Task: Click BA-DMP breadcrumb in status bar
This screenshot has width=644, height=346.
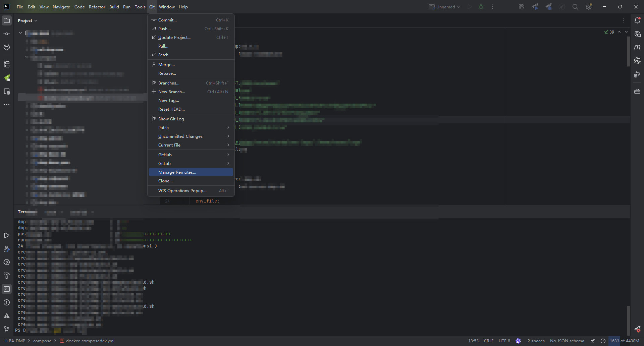Action: pyautogui.click(x=15, y=341)
